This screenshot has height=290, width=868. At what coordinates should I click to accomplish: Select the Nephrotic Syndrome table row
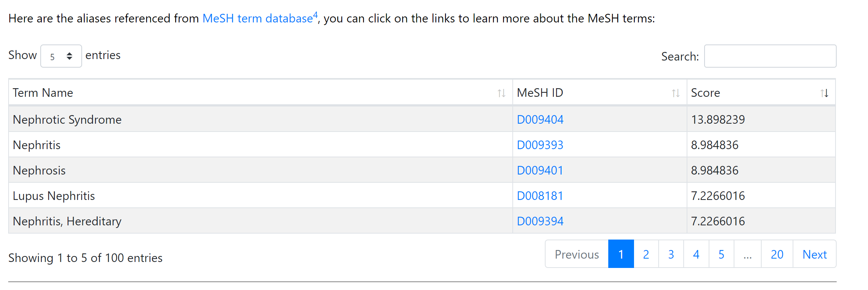click(x=261, y=119)
